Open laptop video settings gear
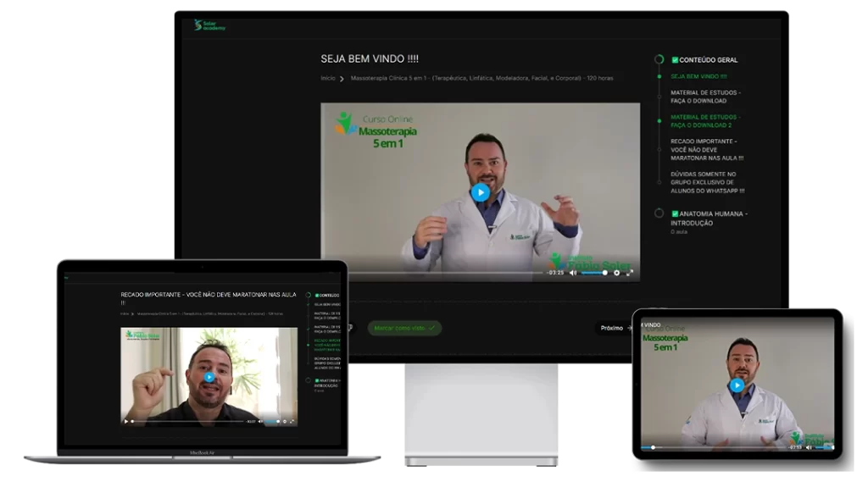 [285, 422]
